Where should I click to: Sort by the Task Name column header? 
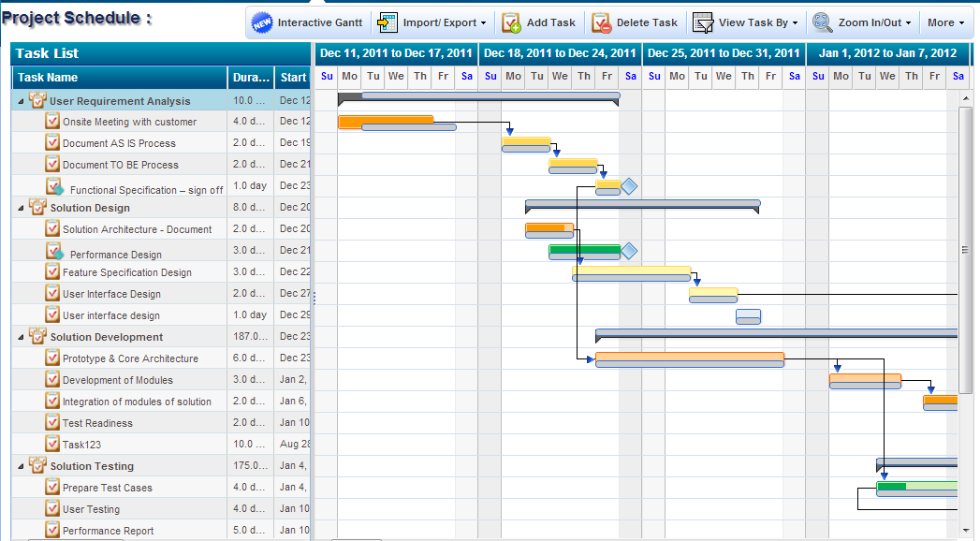[x=119, y=78]
